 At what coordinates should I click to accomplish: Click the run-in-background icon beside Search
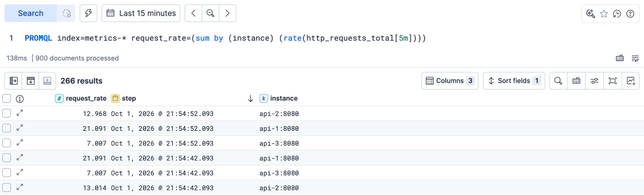point(66,13)
